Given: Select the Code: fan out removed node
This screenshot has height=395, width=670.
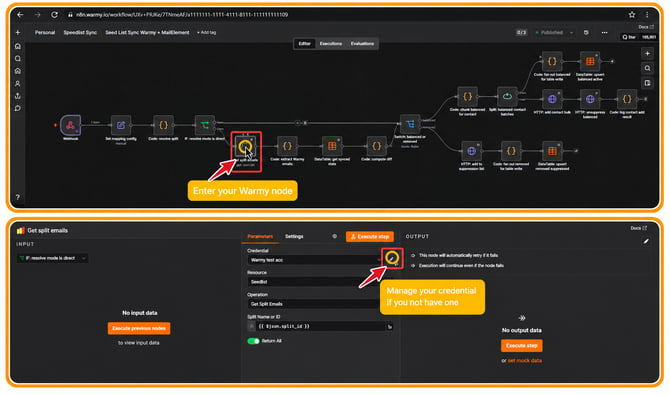Looking at the screenshot, I should (x=511, y=151).
